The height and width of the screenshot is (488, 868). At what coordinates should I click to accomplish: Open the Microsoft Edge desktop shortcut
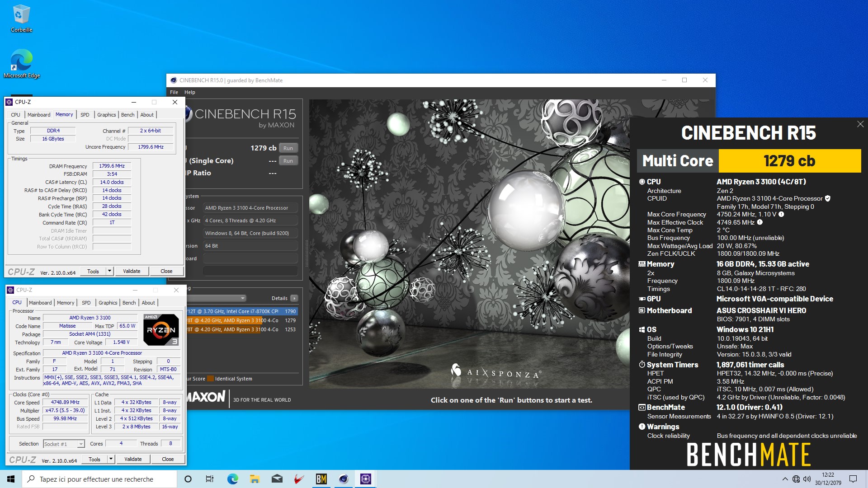(x=21, y=63)
